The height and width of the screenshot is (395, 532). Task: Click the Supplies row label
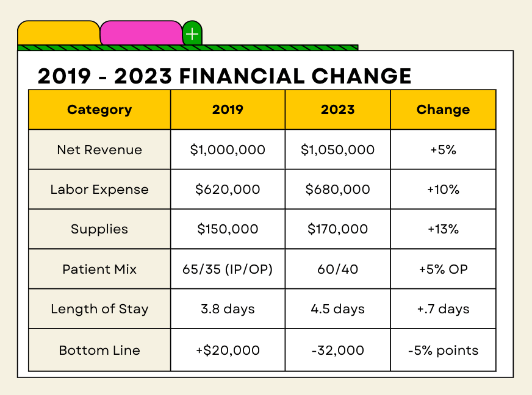[99, 229]
